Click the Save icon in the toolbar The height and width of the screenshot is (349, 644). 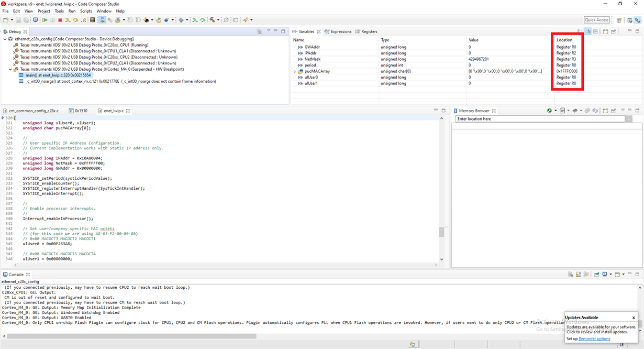18,20
